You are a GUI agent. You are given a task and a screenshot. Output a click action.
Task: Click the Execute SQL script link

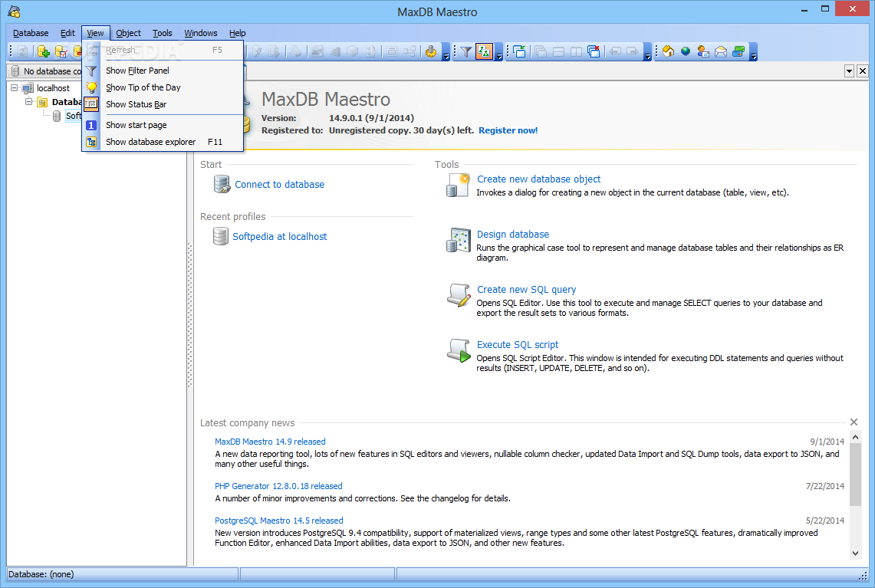[518, 345]
